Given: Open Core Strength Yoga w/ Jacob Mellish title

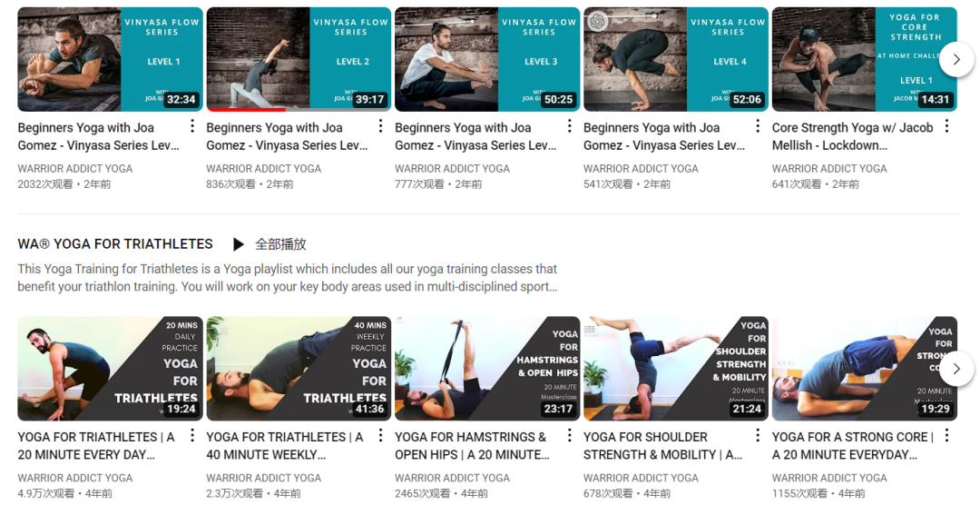Looking at the screenshot, I should (x=852, y=136).
